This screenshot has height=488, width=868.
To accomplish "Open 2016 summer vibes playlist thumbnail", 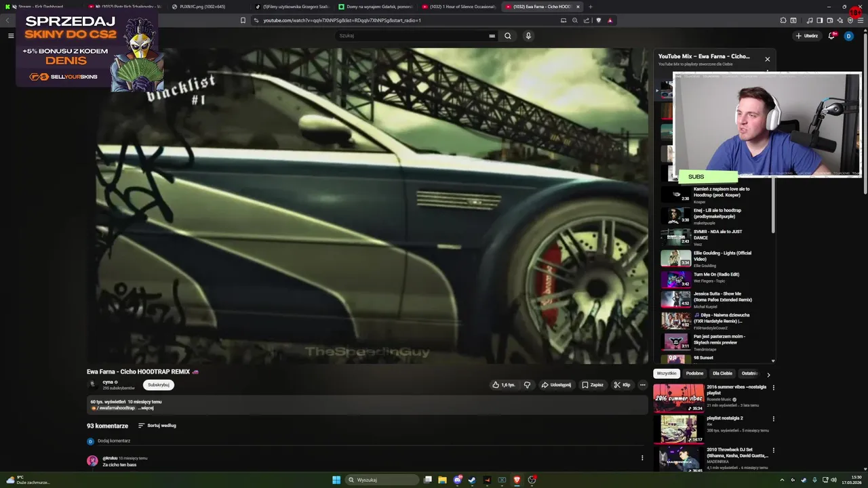I will (x=679, y=398).
